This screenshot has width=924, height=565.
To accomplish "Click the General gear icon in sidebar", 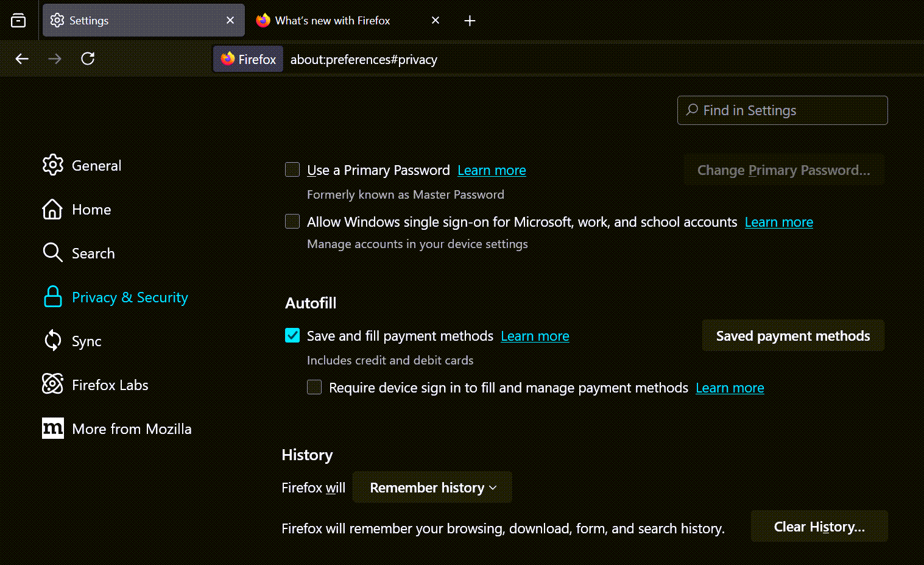I will click(53, 165).
